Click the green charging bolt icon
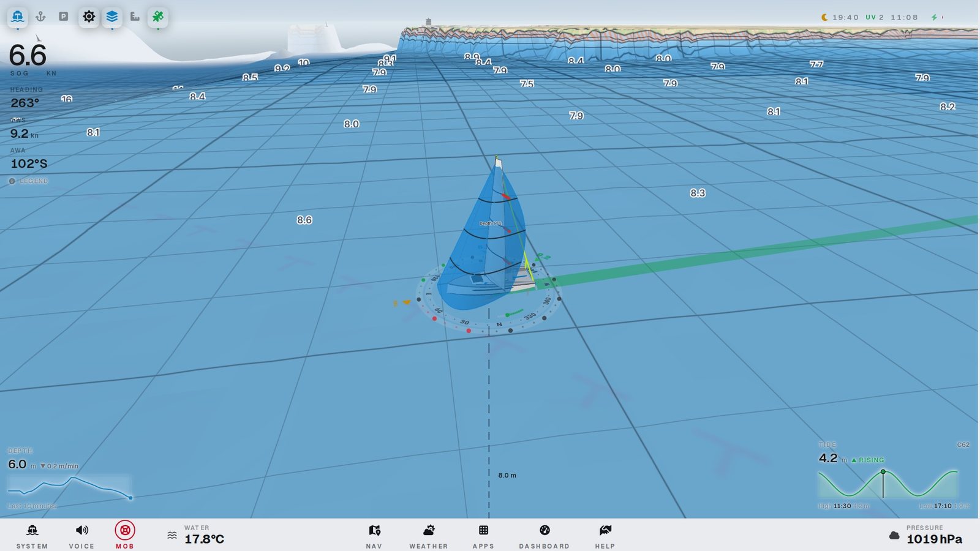The width and height of the screenshot is (980, 551). click(934, 17)
